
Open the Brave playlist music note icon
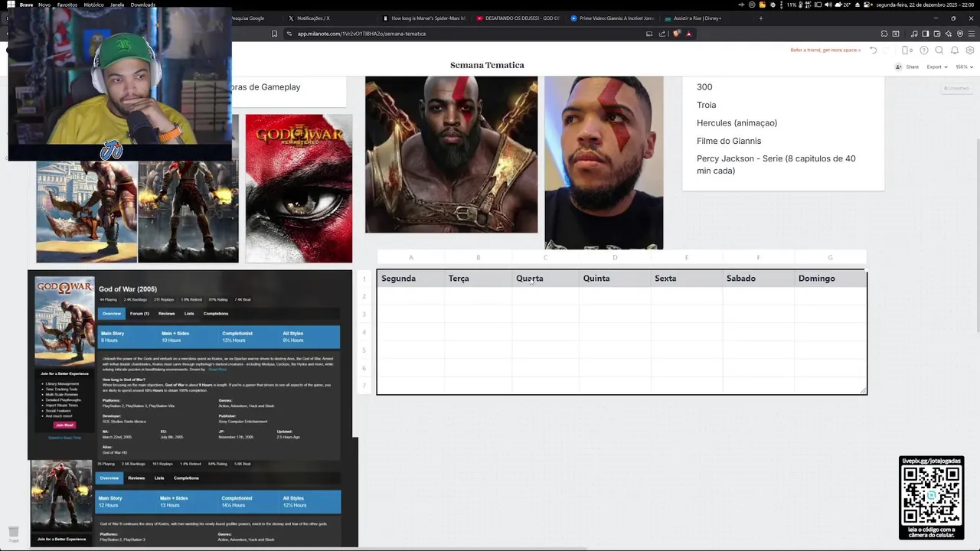tap(914, 34)
